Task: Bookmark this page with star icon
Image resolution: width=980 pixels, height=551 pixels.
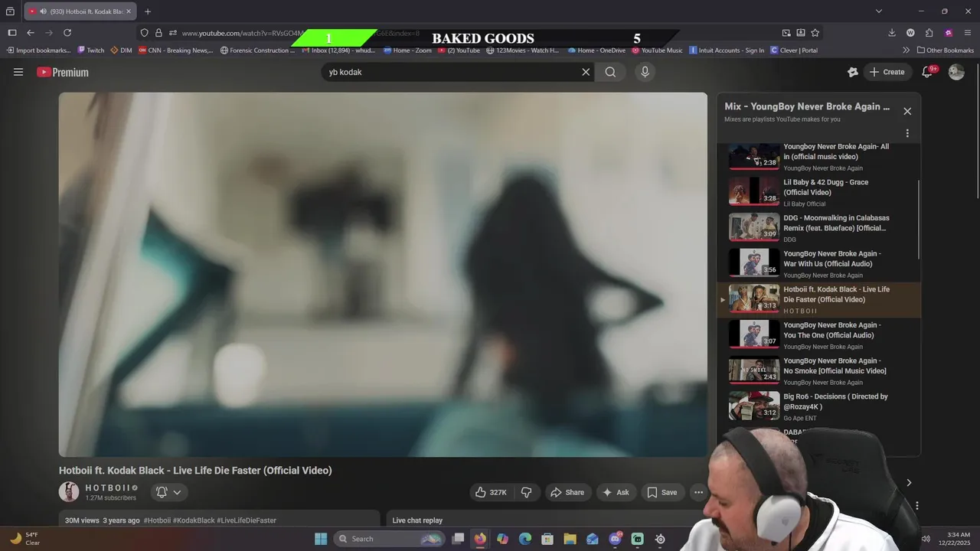Action: pos(815,33)
